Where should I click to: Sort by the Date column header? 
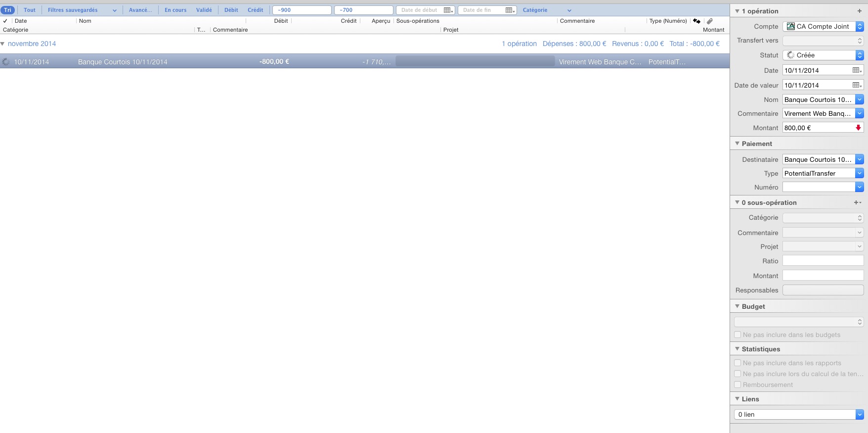[21, 21]
